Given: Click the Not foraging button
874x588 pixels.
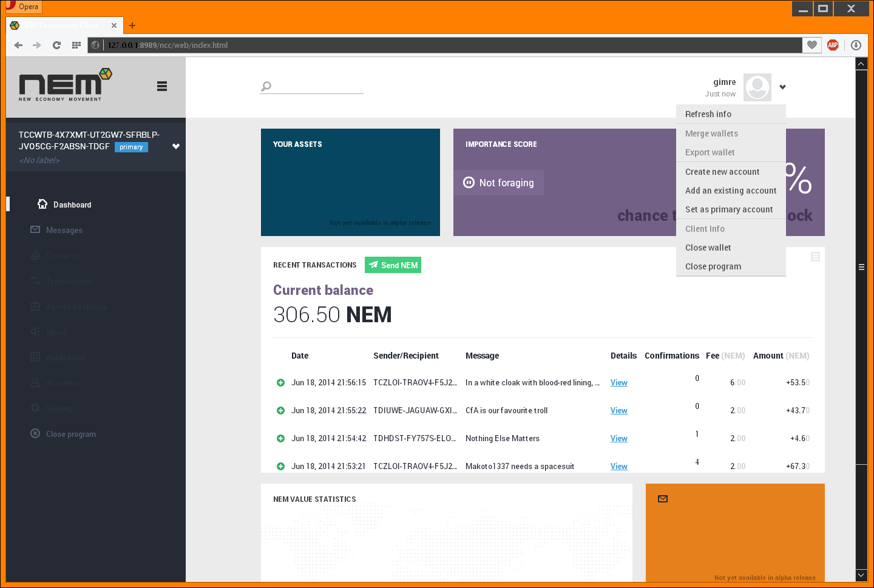Looking at the screenshot, I should (x=498, y=183).
